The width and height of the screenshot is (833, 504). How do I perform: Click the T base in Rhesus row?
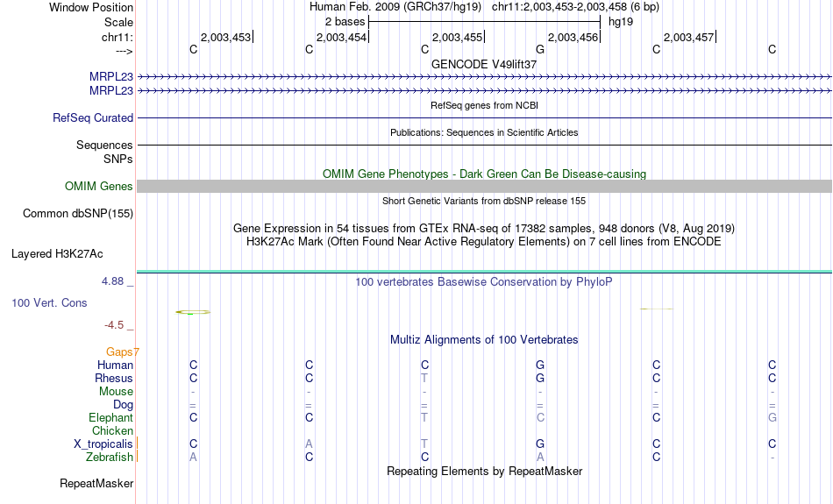tap(424, 378)
